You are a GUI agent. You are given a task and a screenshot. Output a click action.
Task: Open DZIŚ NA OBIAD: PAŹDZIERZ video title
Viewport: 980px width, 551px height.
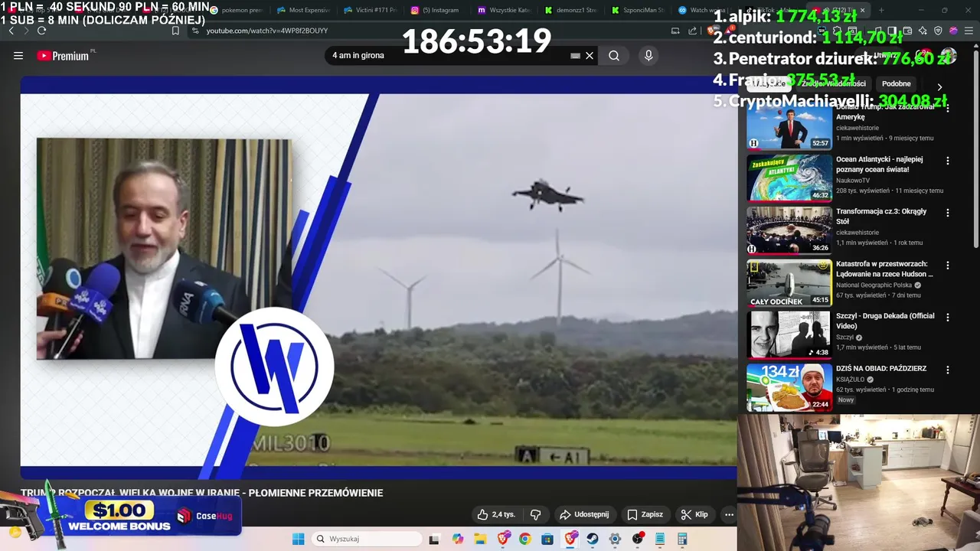881,368
